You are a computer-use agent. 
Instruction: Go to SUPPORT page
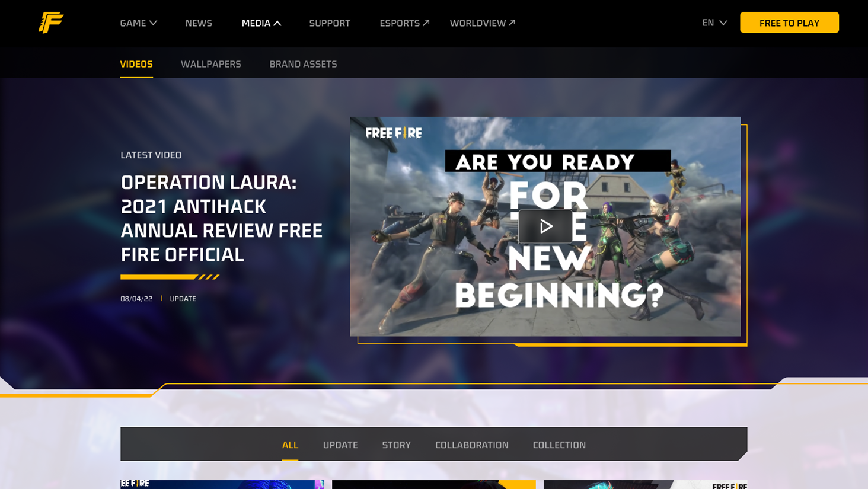(x=330, y=23)
